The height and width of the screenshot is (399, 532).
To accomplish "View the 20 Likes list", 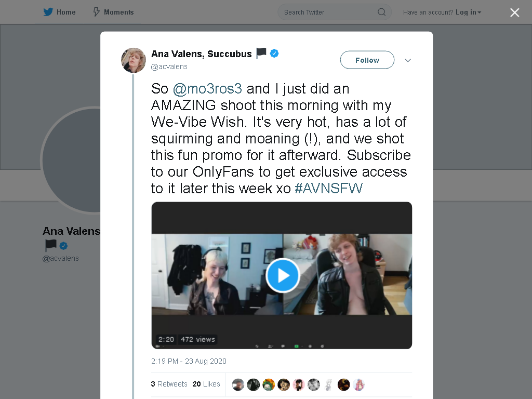I will 206,384.
